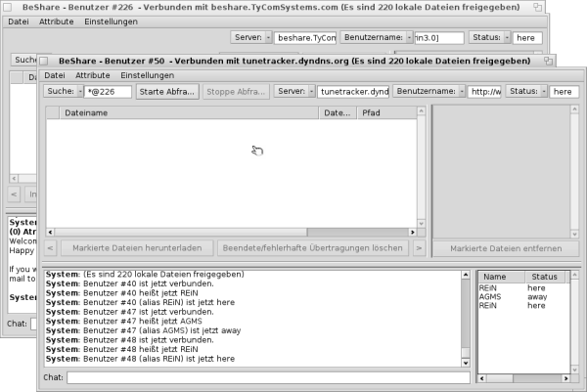Expand the Benutzername dropdown in front window
This screenshot has height=392, width=587.
pyautogui.click(x=429, y=92)
